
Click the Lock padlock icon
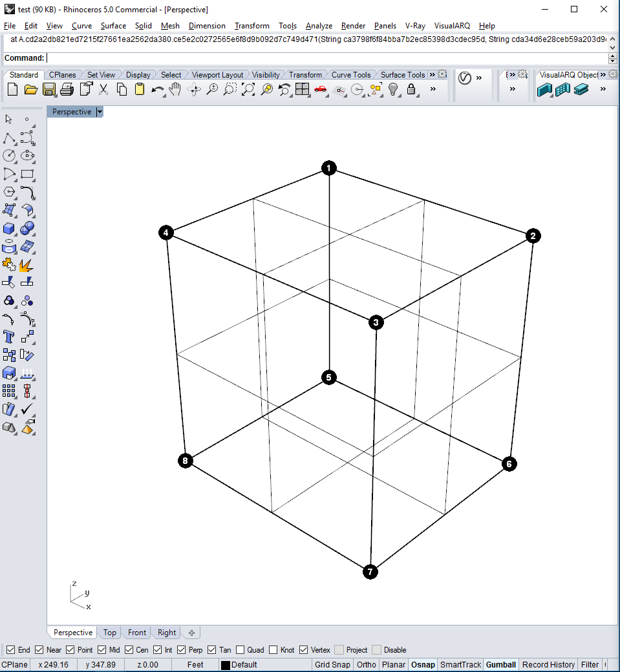pyautogui.click(x=411, y=90)
